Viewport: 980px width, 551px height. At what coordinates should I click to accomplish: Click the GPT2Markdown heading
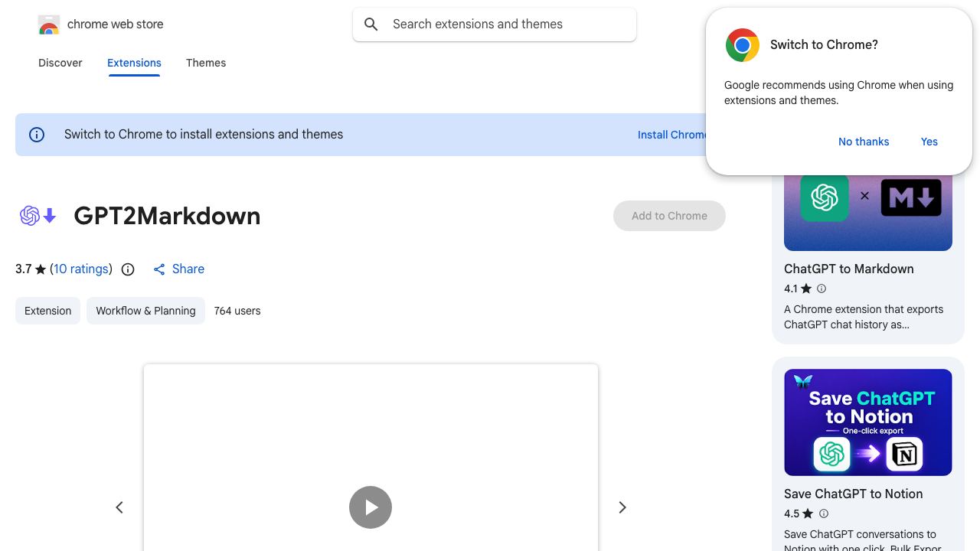point(167,217)
